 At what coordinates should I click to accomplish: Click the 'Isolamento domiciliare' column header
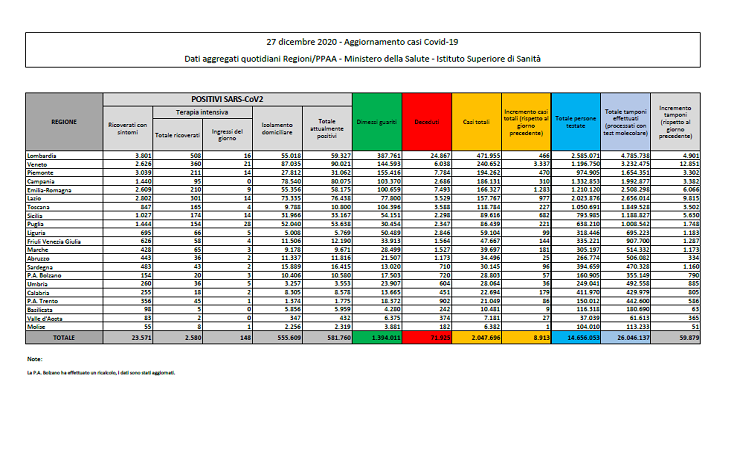coord(278,126)
